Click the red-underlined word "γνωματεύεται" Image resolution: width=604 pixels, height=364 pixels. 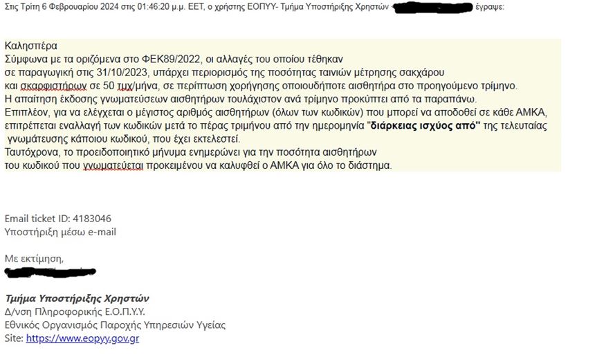point(113,165)
